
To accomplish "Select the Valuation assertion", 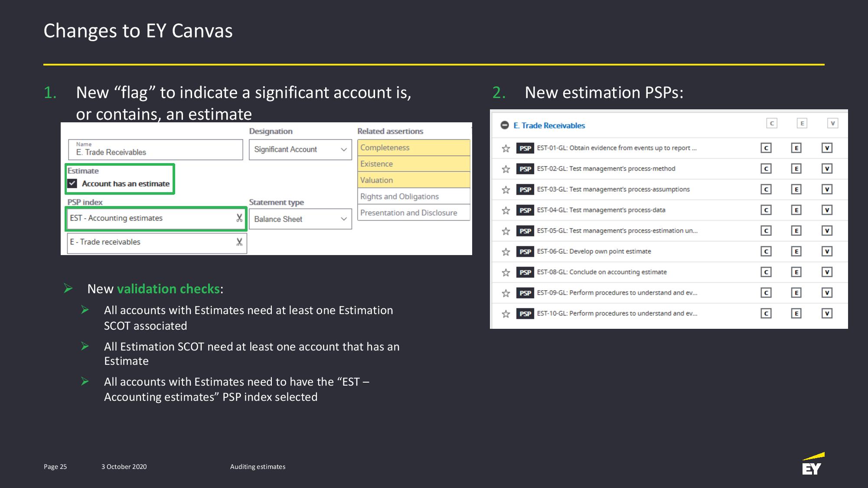I will (x=414, y=180).
